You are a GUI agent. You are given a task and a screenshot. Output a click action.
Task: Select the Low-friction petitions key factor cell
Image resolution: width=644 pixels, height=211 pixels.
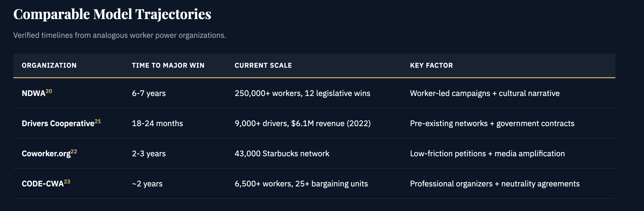[x=487, y=154]
